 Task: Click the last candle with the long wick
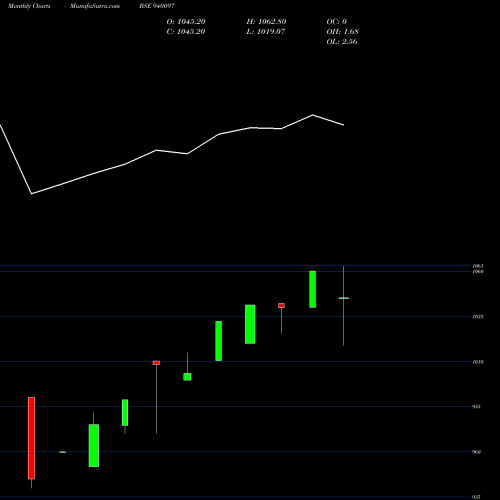pyautogui.click(x=344, y=306)
